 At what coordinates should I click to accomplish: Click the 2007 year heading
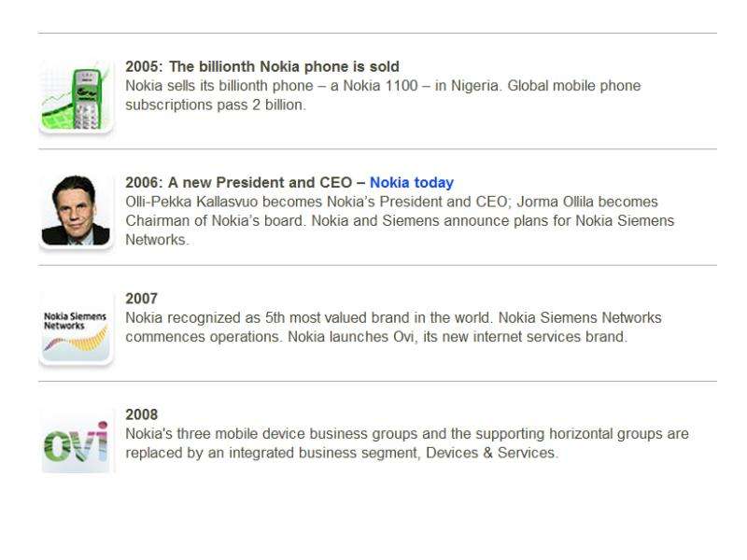tap(141, 299)
